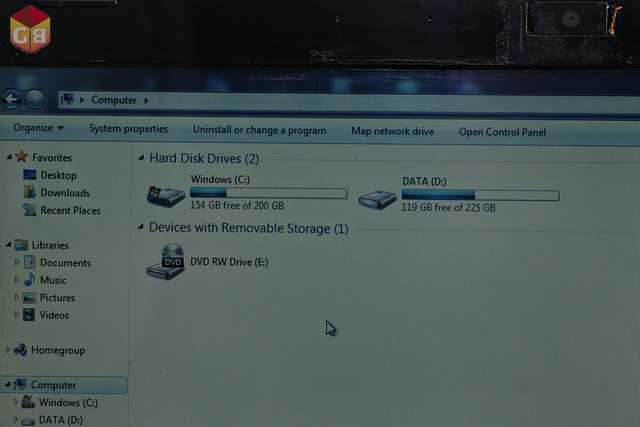
Task: Click Map network drive
Action: (x=393, y=131)
